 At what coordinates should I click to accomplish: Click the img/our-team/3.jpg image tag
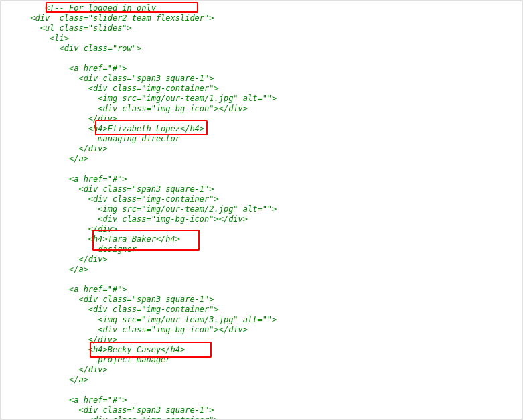click(x=187, y=320)
